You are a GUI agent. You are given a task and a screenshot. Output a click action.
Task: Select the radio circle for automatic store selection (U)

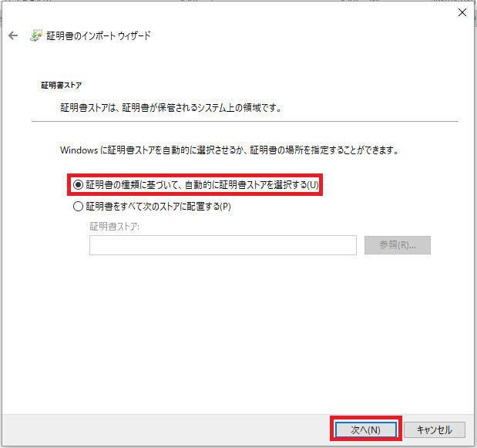click(x=78, y=185)
